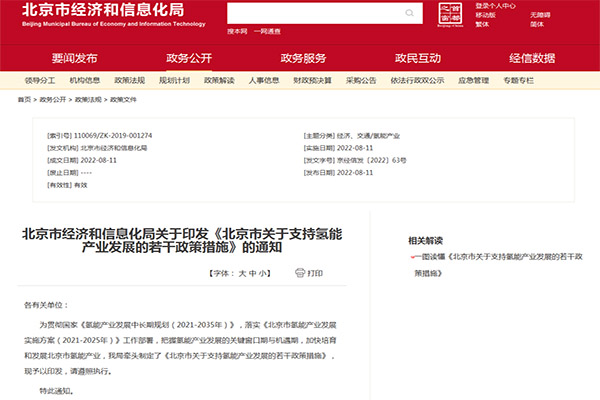Go to 专题专栏 submenu
The image size is (600, 400).
pos(518,80)
